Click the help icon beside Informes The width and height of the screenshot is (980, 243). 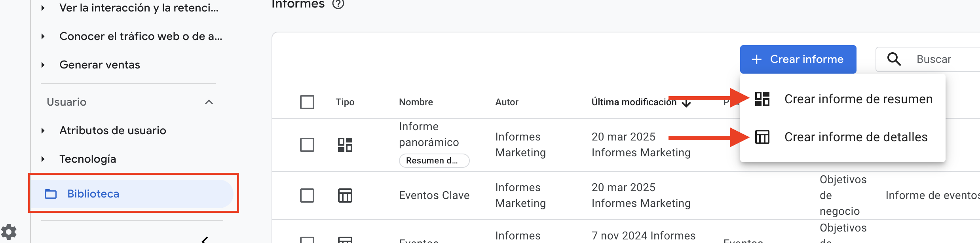point(338,4)
